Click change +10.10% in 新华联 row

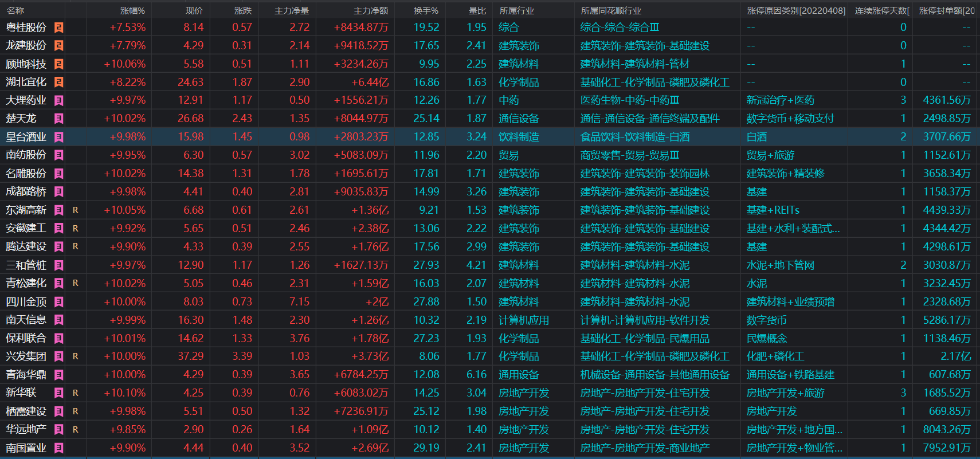pyautogui.click(x=125, y=393)
